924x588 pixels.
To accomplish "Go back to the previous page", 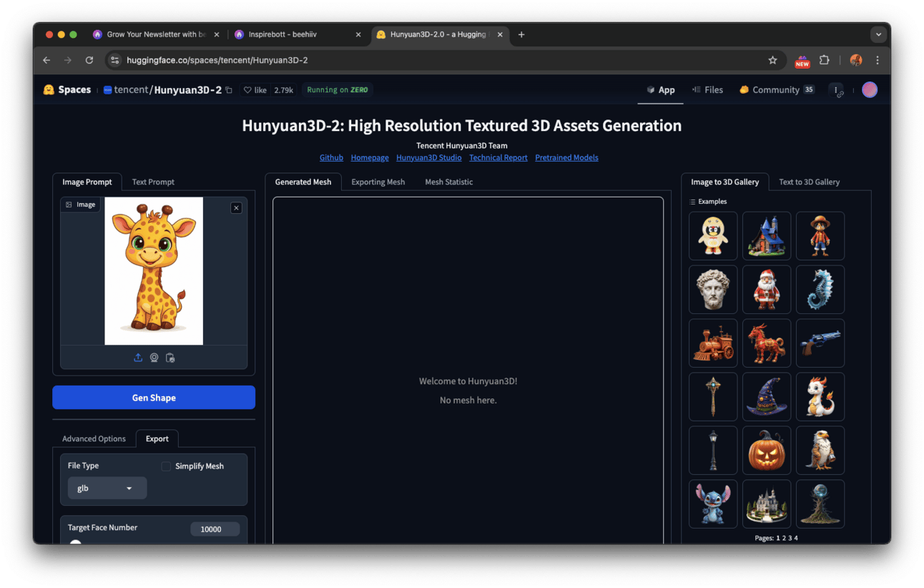I will [x=46, y=60].
